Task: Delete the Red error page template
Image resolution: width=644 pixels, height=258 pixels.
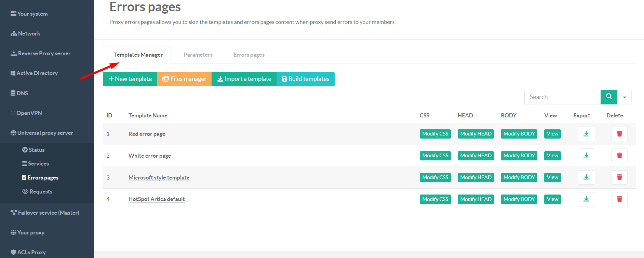Action: click(619, 134)
